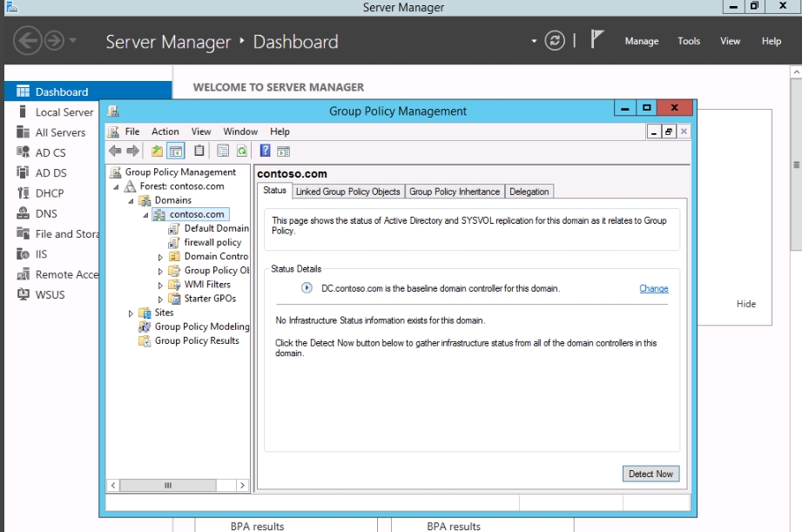802x532 pixels.
Task: Click the Server Manager forward navigation button
Action: 54,40
